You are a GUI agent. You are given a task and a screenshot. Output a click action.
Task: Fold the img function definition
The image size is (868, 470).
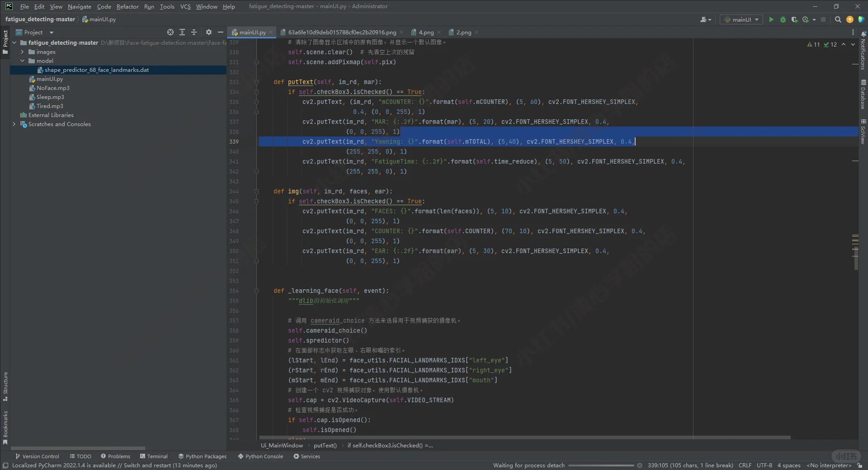(256, 191)
